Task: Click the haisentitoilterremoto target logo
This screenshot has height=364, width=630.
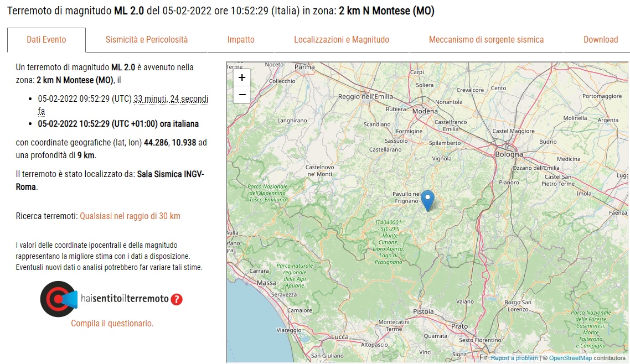Action: pos(59,299)
